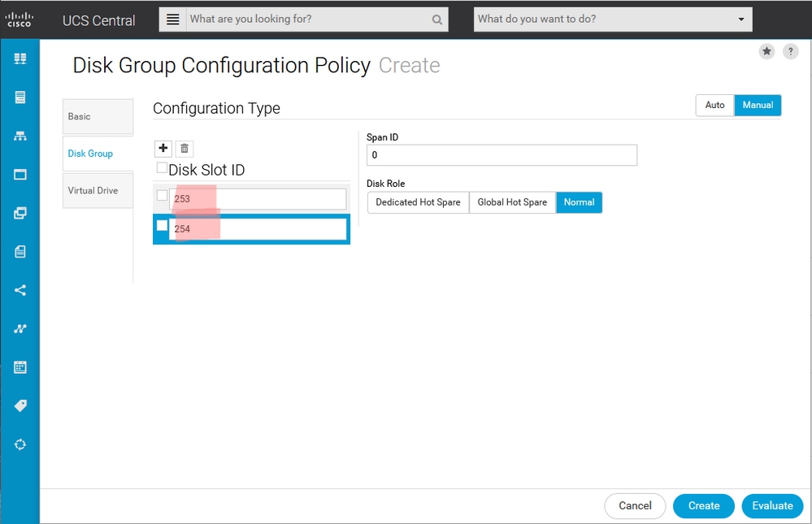Check the box for slot 253
The image size is (812, 524).
[x=162, y=195]
